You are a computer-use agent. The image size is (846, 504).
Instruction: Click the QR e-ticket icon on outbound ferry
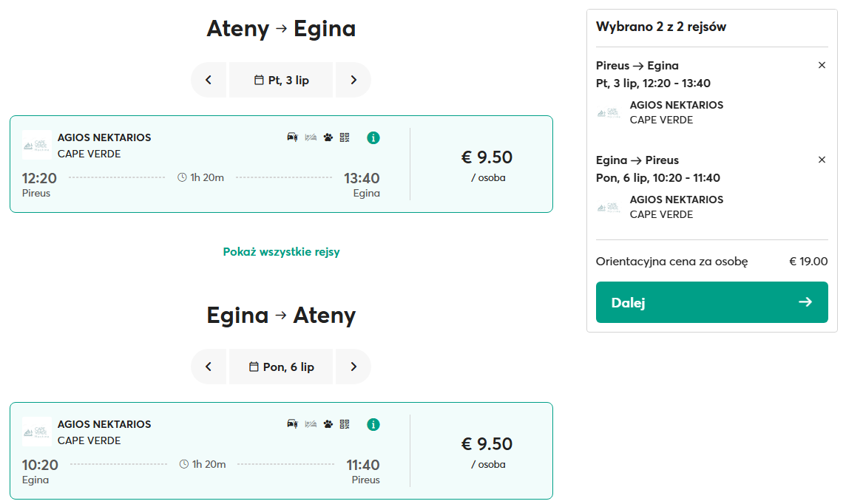coord(345,137)
